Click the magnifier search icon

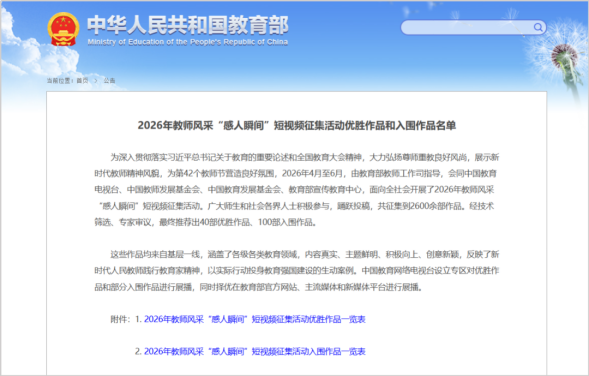click(538, 27)
